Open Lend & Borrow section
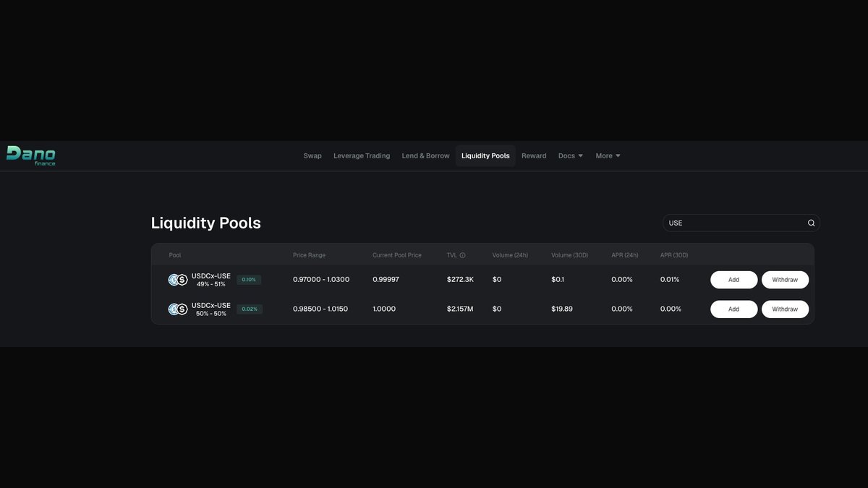Screen dimensions: 868x488 (x=425, y=155)
